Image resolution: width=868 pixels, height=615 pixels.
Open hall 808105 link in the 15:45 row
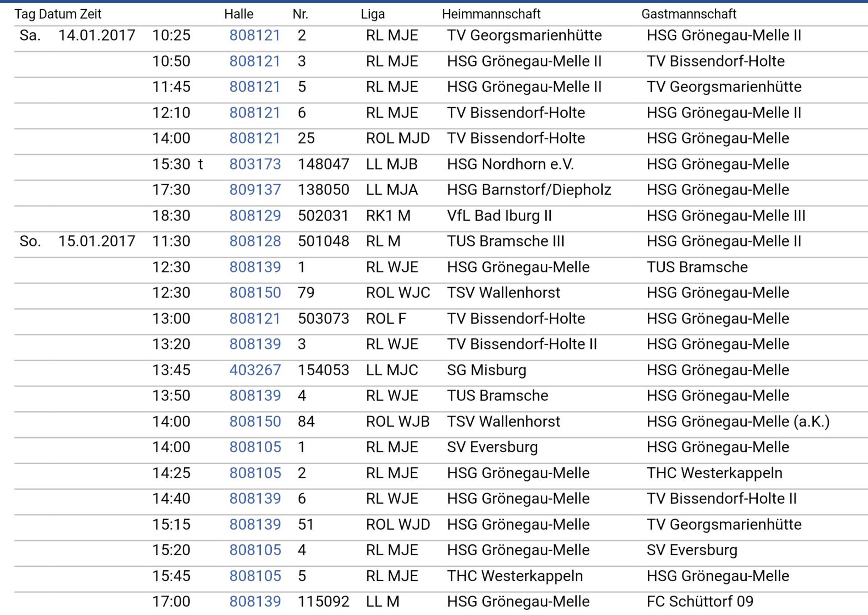(255, 576)
